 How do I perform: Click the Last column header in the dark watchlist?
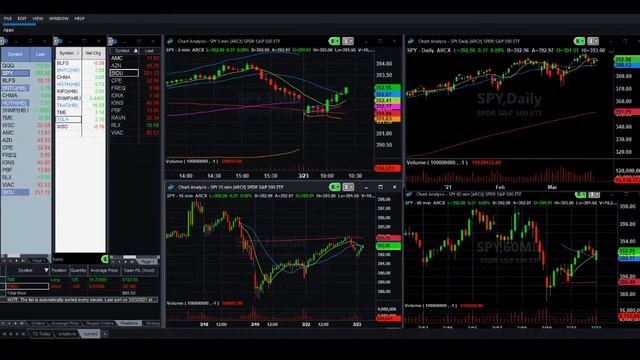tap(149, 51)
